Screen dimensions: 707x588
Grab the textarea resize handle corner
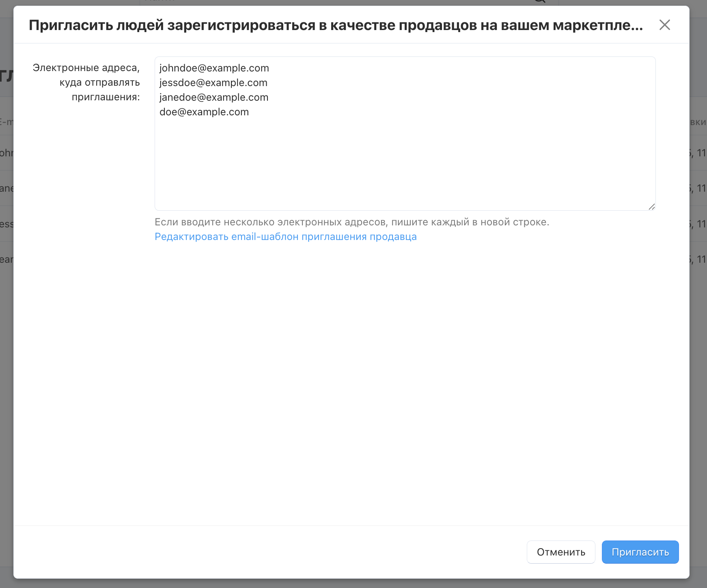pyautogui.click(x=651, y=207)
